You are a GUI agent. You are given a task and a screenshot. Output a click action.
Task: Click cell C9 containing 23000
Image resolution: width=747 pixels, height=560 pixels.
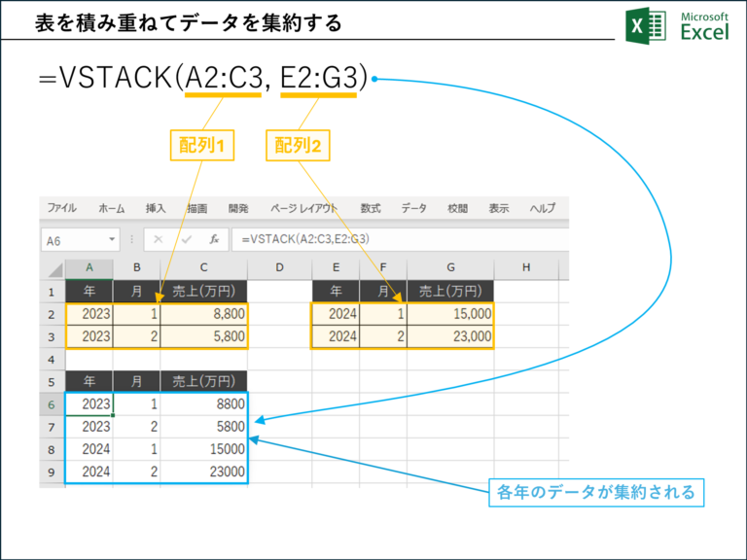coord(204,472)
